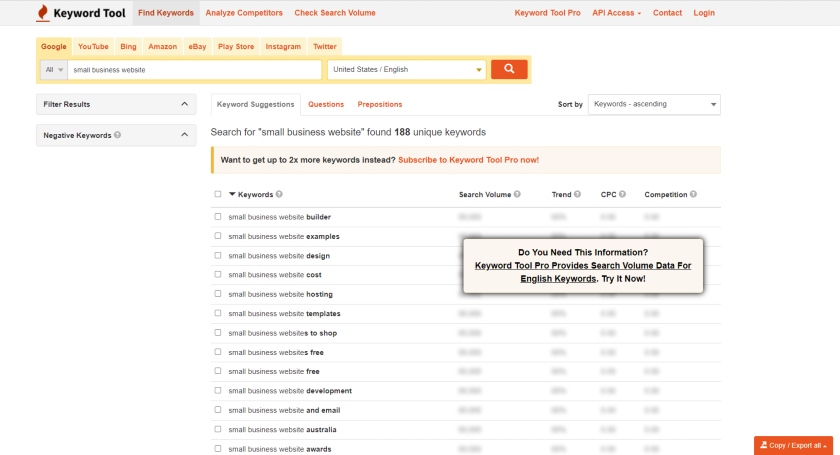Image resolution: width=840 pixels, height=455 pixels.
Task: Check the select-all keywords checkbox
Action: tap(218, 194)
